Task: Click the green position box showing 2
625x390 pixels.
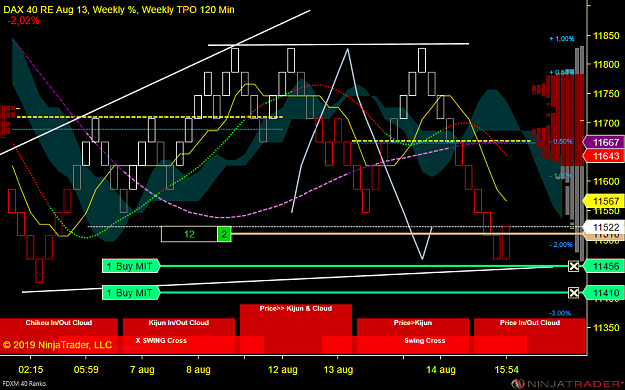Action: click(224, 234)
